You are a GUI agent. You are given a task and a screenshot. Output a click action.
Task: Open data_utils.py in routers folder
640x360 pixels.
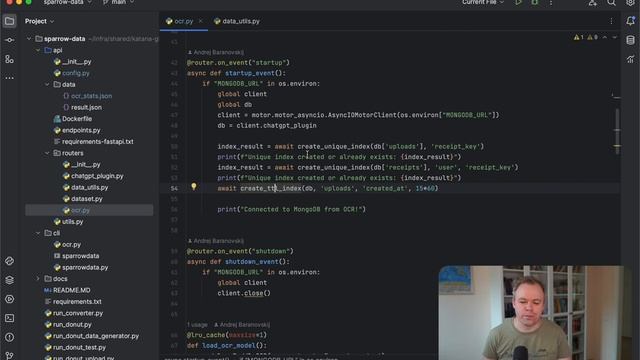point(89,187)
